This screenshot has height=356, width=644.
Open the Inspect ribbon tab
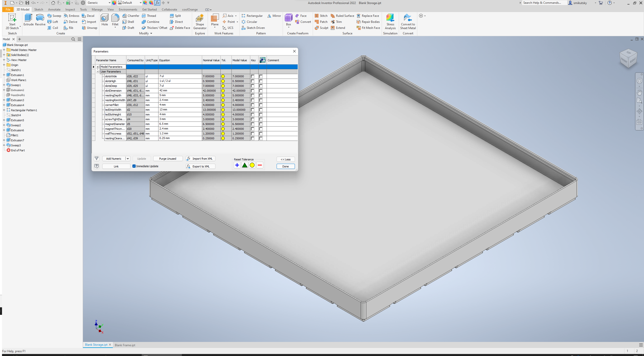pyautogui.click(x=70, y=9)
